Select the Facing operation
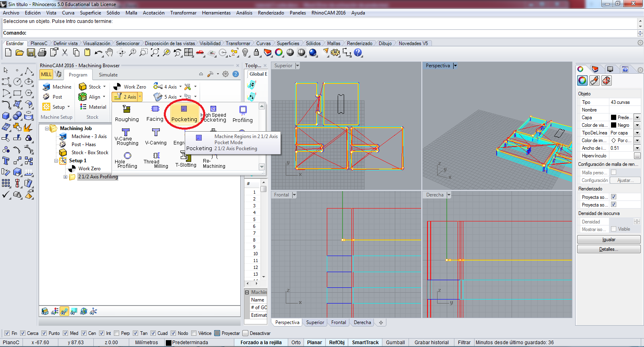This screenshot has height=347, width=644. (x=155, y=113)
